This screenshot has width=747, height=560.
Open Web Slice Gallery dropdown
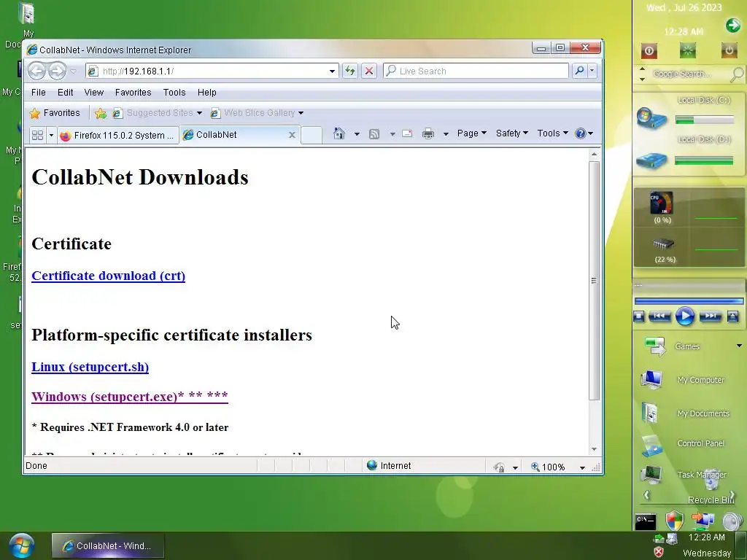301,113
